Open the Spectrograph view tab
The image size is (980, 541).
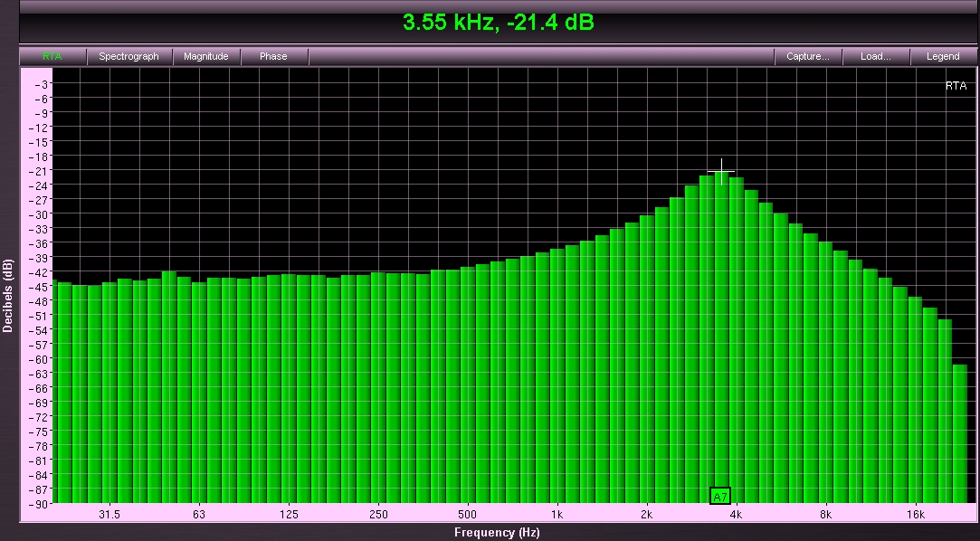coord(128,56)
